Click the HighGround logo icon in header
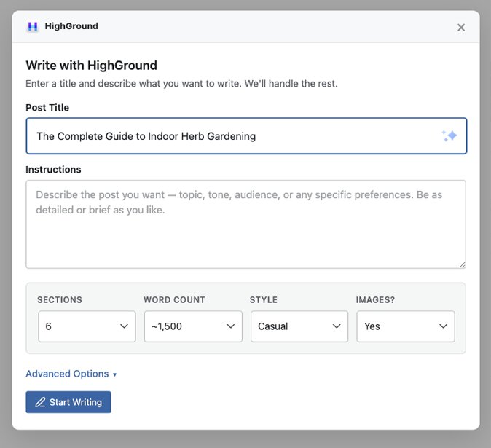The width and height of the screenshot is (491, 448). point(32,27)
